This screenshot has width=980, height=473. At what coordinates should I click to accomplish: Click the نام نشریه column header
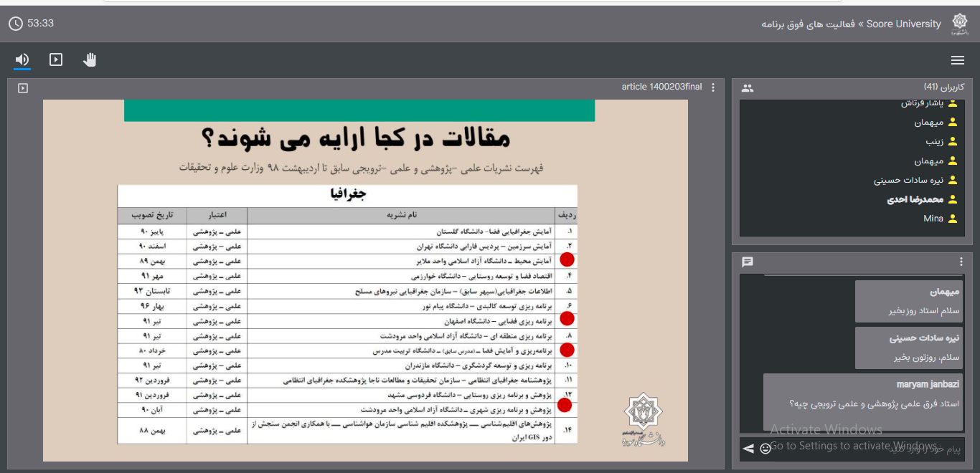click(x=402, y=215)
